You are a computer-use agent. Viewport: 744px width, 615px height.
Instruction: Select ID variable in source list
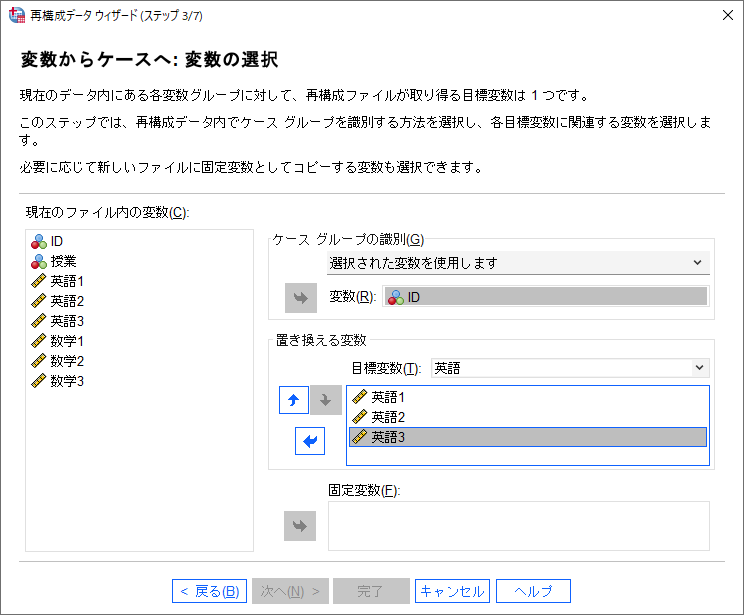click(57, 241)
